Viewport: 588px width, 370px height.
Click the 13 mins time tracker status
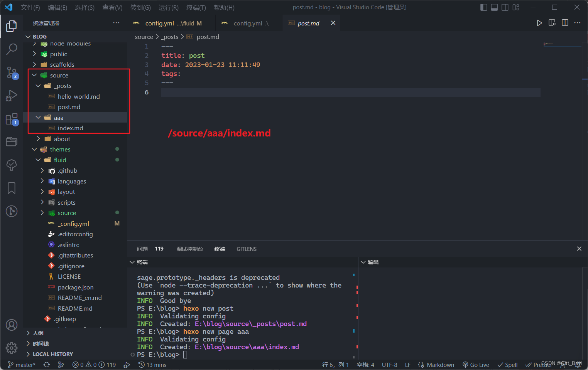pos(152,365)
